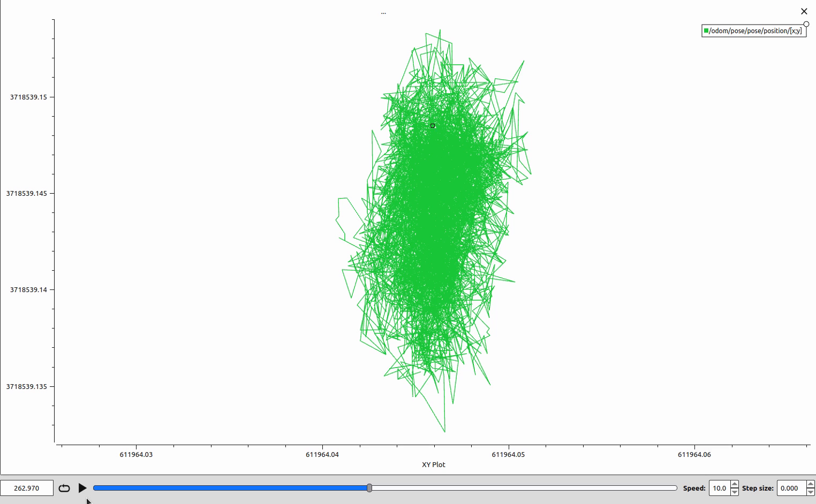The image size is (816, 504).
Task: Increase Step size with the up arrow
Action: pyautogui.click(x=811, y=484)
